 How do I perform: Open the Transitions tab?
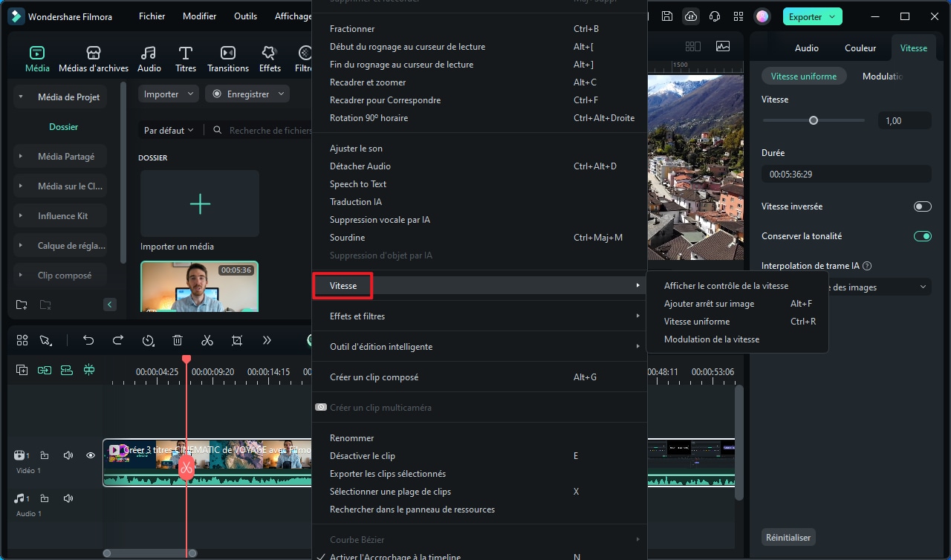tap(228, 59)
